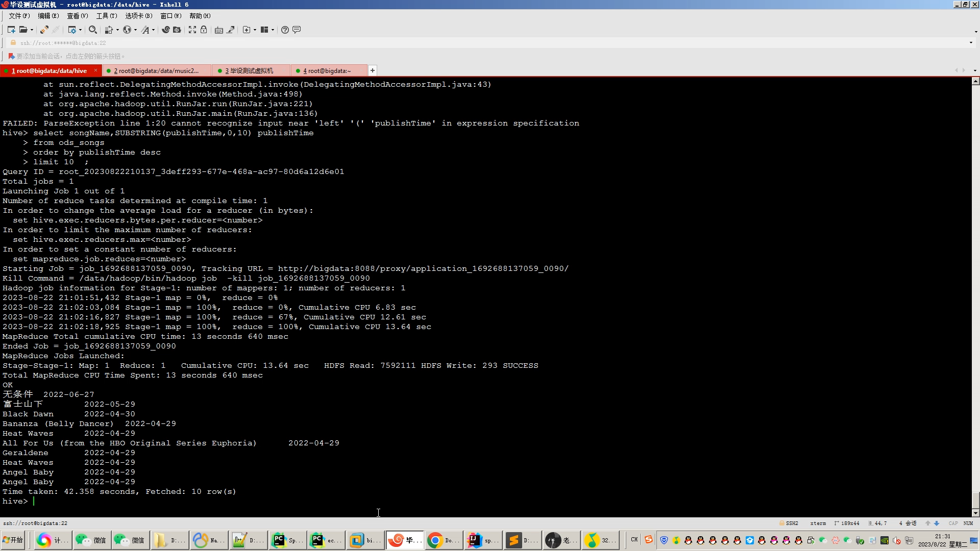Expand the font settings dropdown arrow
The height and width of the screenshot is (551, 980).
pos(153,30)
